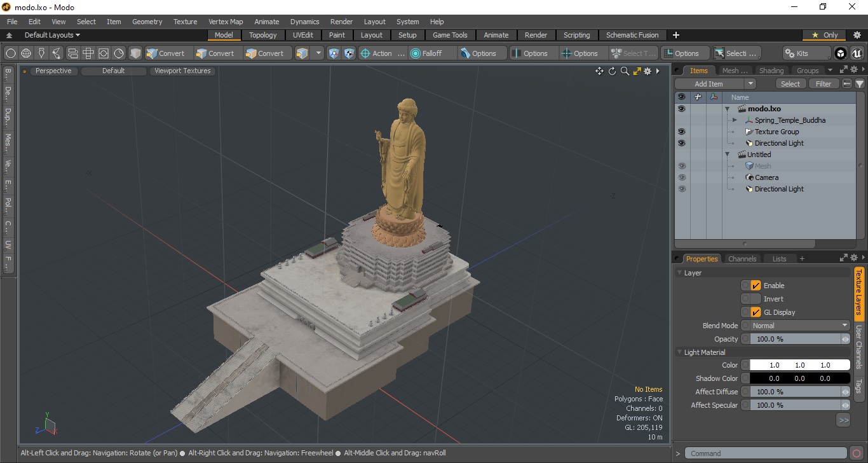This screenshot has height=463, width=868.
Task: Open dropdown arrow after Convert cube icon
Action: click(318, 53)
